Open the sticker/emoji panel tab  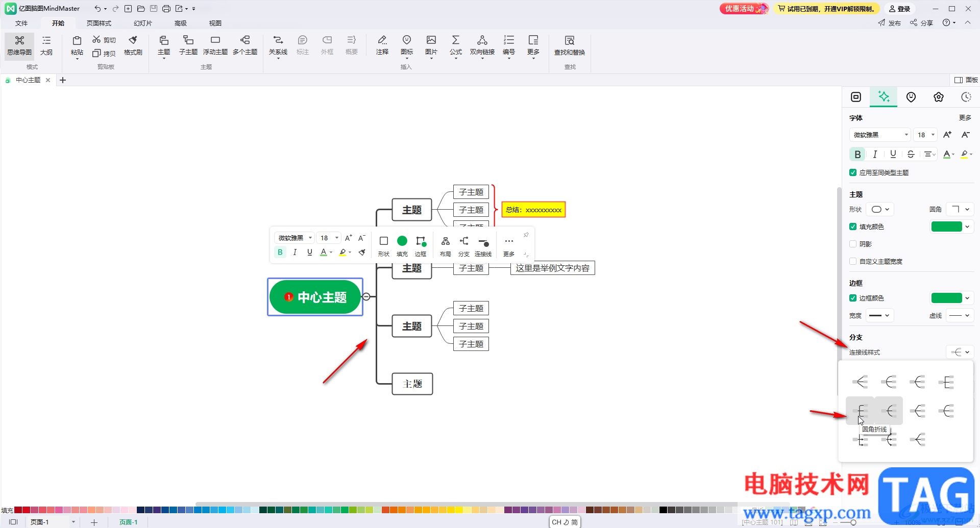[x=911, y=97]
